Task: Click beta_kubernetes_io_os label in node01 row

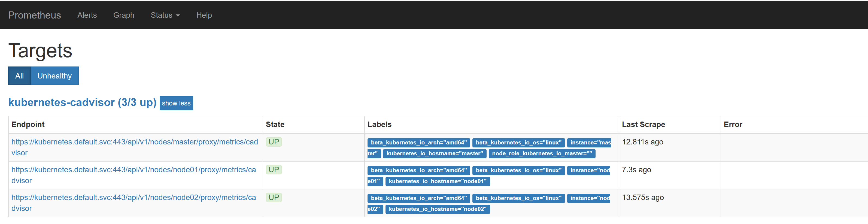Action: click(x=518, y=170)
